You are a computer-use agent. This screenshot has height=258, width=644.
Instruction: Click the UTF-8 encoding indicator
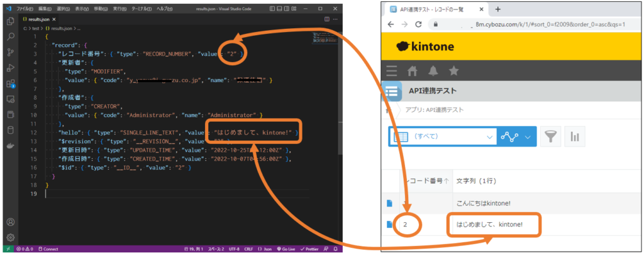[234, 249]
